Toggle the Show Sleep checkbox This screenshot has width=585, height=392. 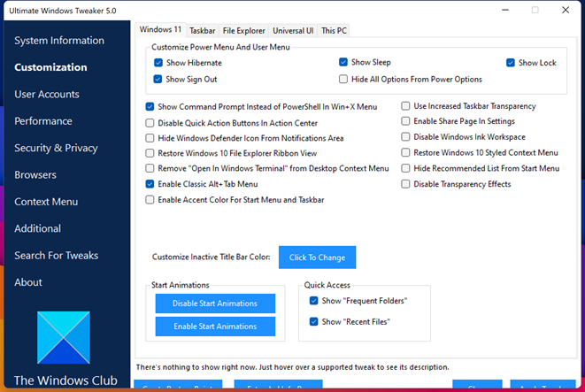(x=343, y=62)
